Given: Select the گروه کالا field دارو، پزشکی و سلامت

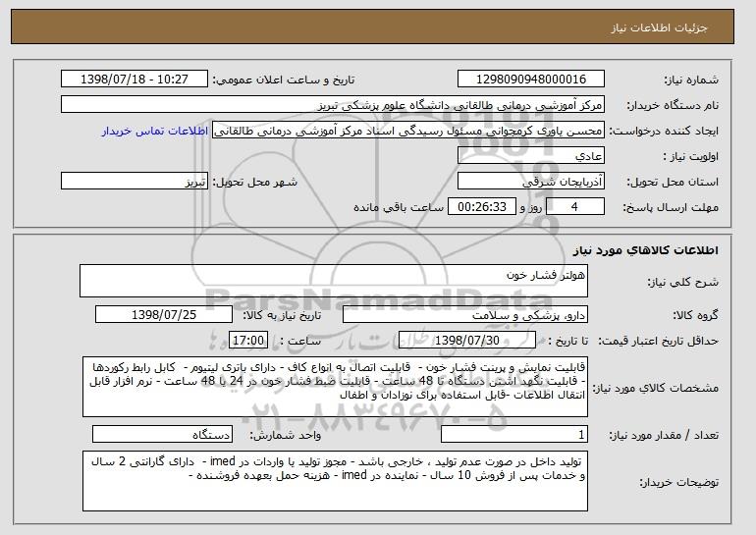Looking at the screenshot, I should pos(465,315).
